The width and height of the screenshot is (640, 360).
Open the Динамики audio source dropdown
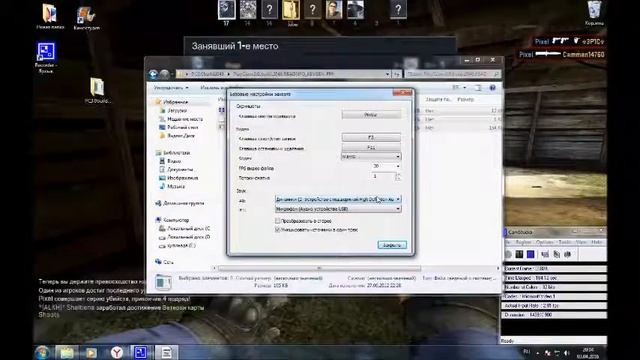338,199
